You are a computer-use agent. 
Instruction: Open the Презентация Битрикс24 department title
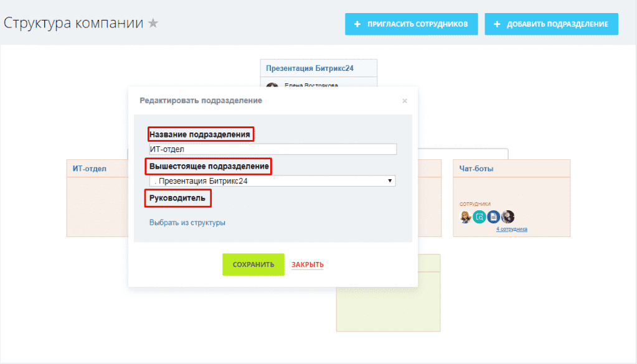(x=309, y=68)
